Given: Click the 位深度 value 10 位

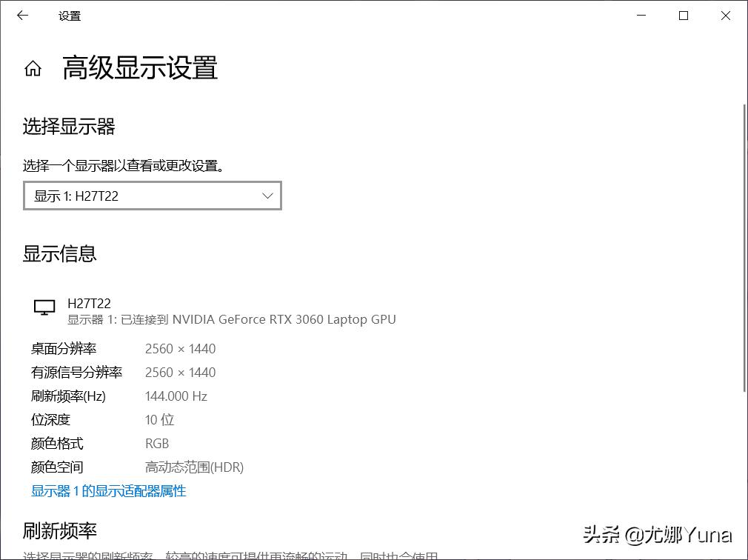Looking at the screenshot, I should point(159,419).
